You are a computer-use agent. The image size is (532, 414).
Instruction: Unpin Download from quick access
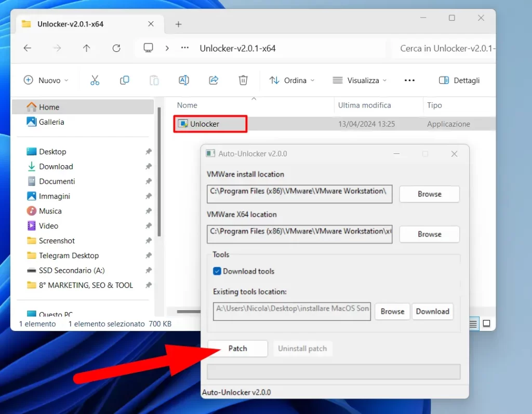(149, 167)
